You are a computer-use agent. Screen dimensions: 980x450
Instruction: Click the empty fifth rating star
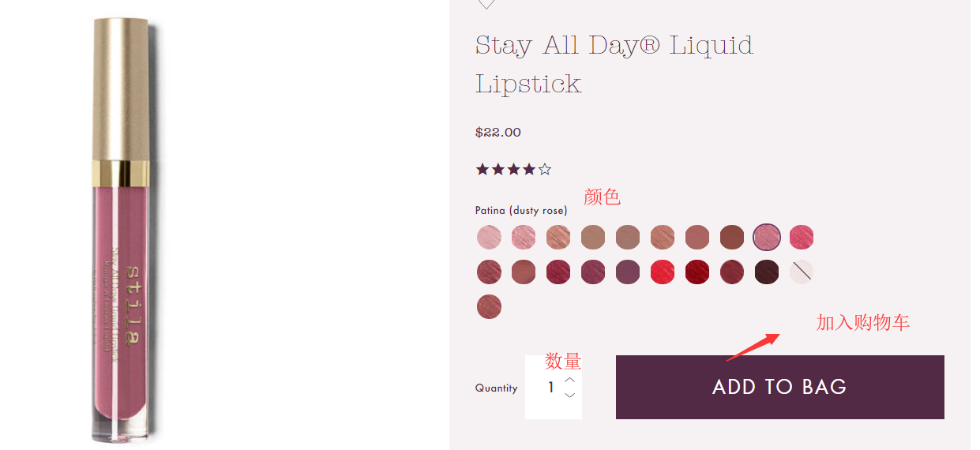[545, 169]
